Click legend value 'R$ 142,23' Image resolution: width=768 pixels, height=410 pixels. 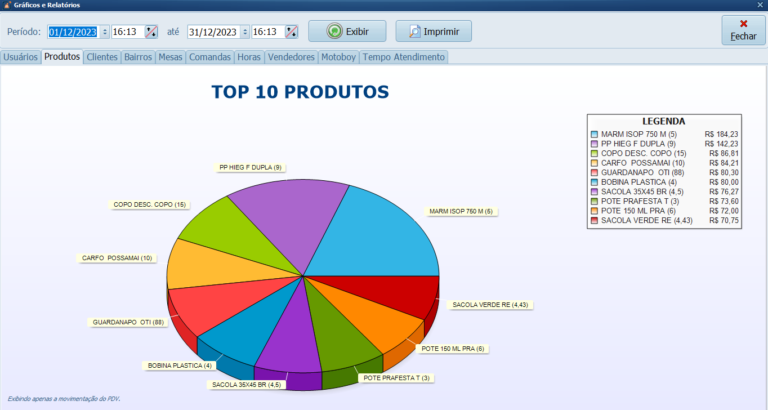[721, 144]
